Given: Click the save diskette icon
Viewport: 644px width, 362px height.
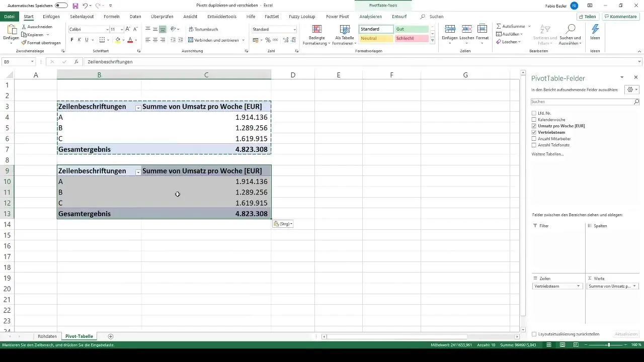Looking at the screenshot, I should coord(75,5).
